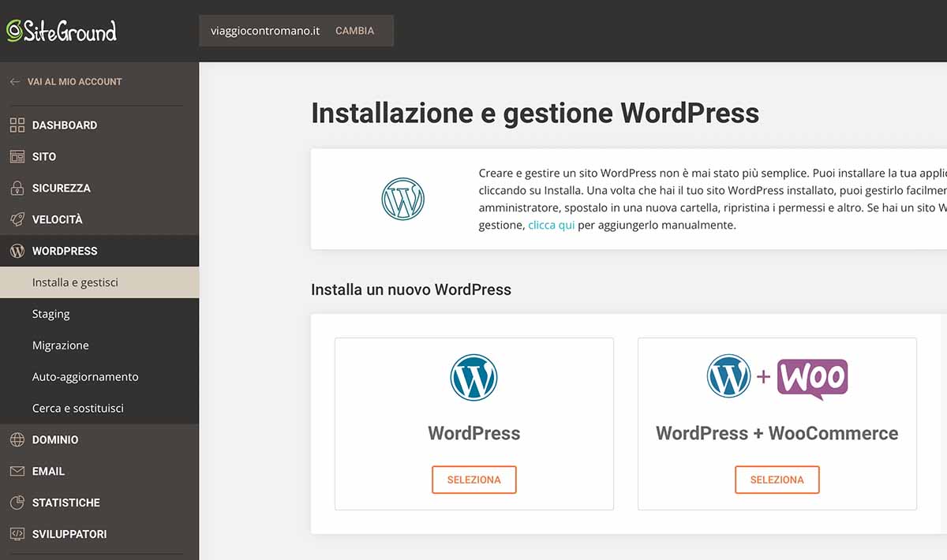Open the Staging menu entry
Screen dimensions: 947x560
point(51,313)
